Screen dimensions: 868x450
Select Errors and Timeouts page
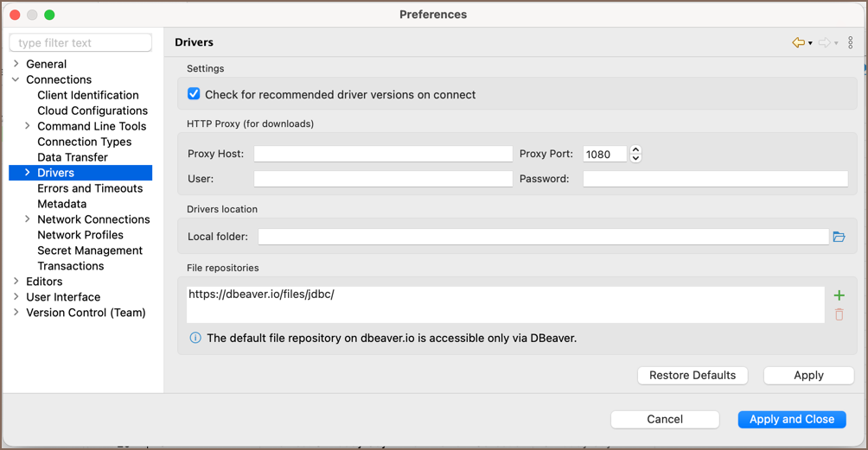coord(90,188)
